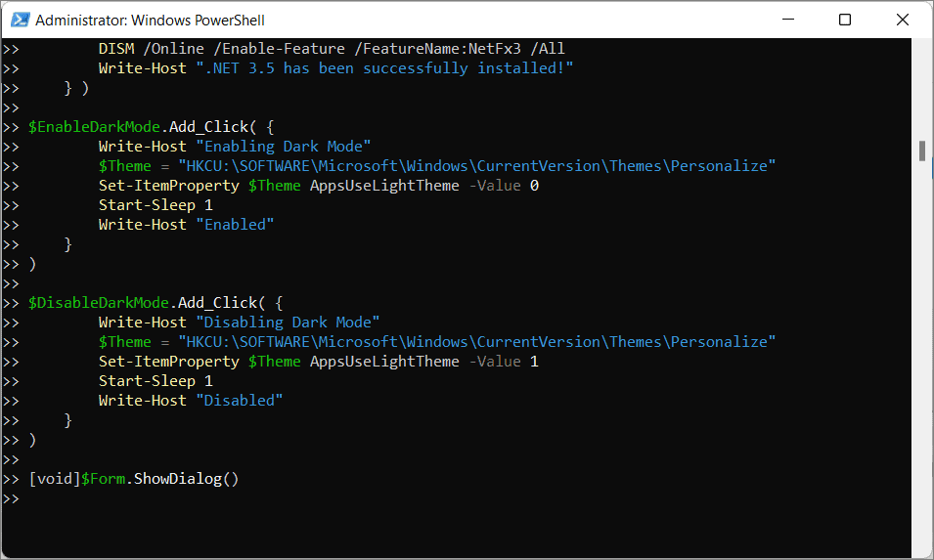
Task: Click the vertical scrollbar thumb
Action: click(x=921, y=151)
